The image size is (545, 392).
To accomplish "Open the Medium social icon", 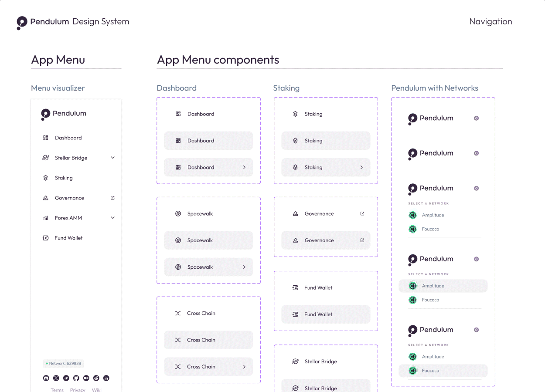I will 86,378.
